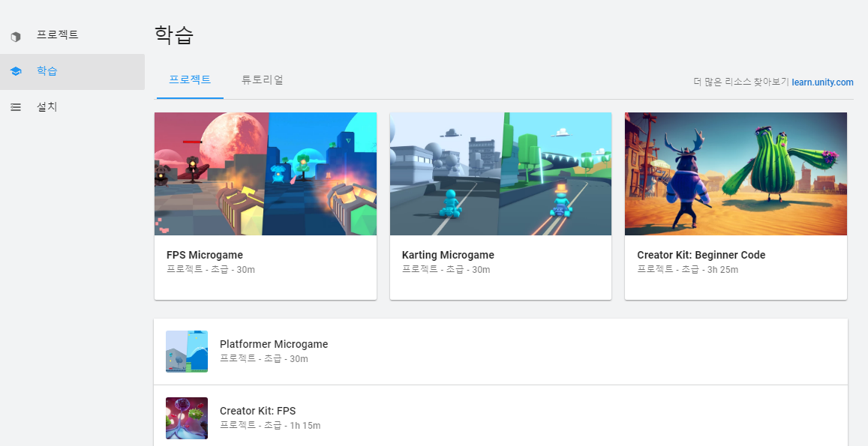Click FPS Microgame's '프로젝트 - 초급 - 30m' text
Viewport: 868px width, 446px height.
pos(211,270)
